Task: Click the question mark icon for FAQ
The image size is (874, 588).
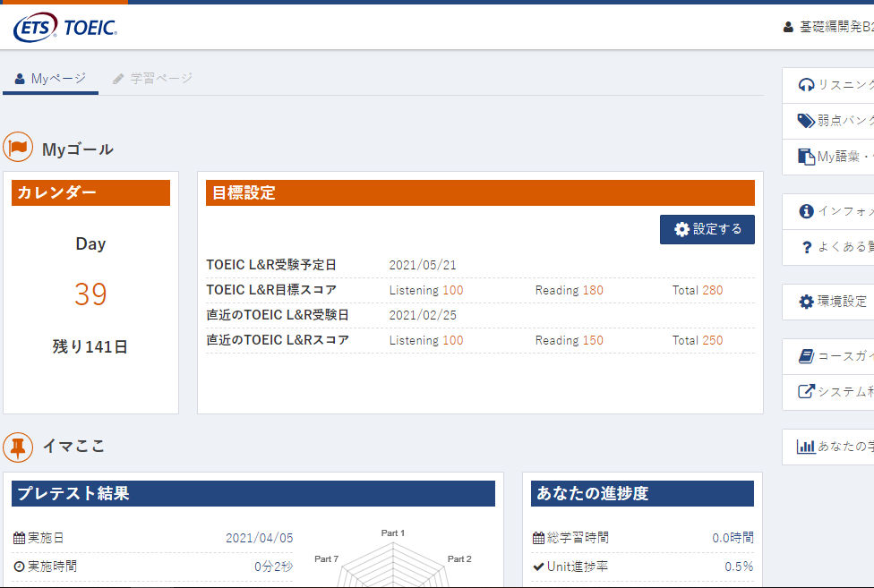Action: (x=807, y=247)
